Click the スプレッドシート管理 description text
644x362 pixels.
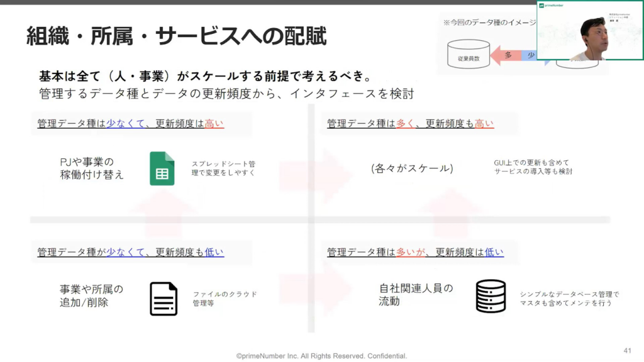(223, 168)
